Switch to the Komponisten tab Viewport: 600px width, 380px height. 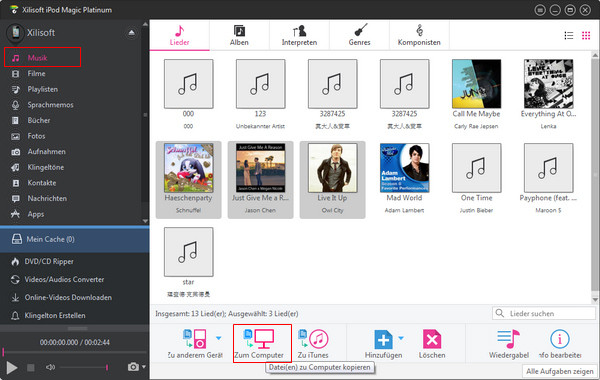pyautogui.click(x=419, y=35)
